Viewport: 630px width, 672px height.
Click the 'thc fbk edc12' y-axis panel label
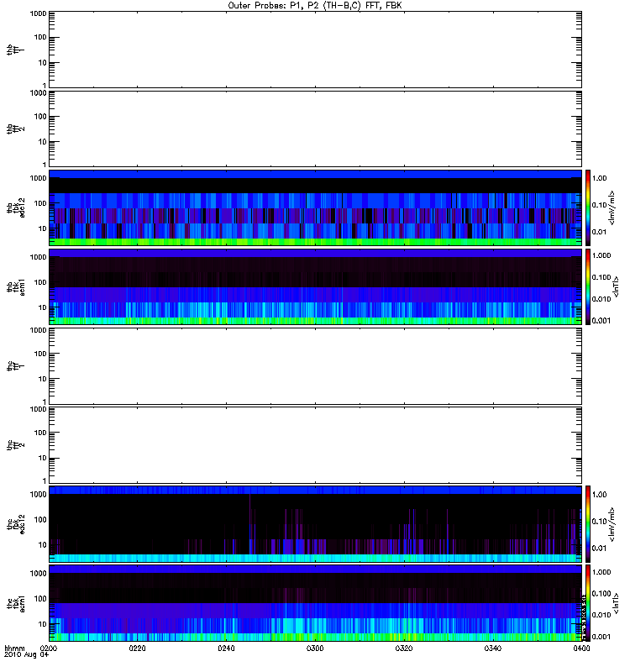pos(16,524)
